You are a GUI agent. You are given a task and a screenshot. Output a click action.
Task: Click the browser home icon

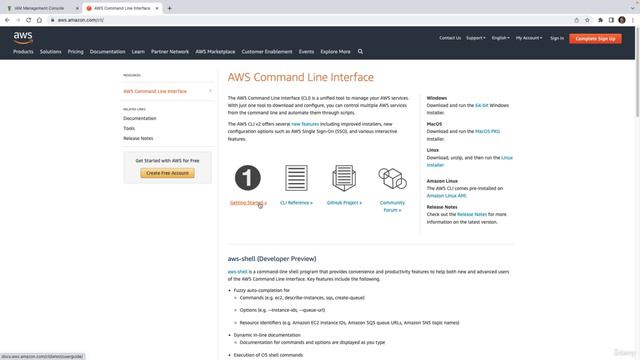click(x=39, y=20)
